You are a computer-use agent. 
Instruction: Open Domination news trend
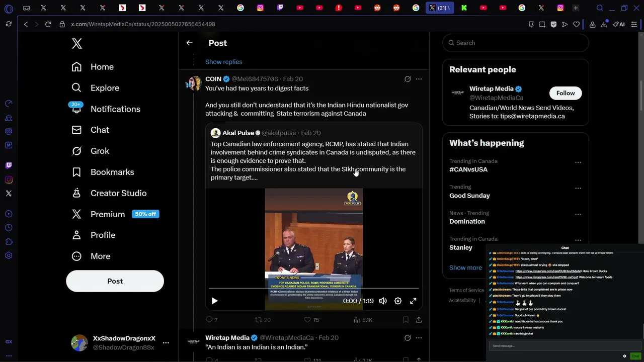tap(467, 221)
